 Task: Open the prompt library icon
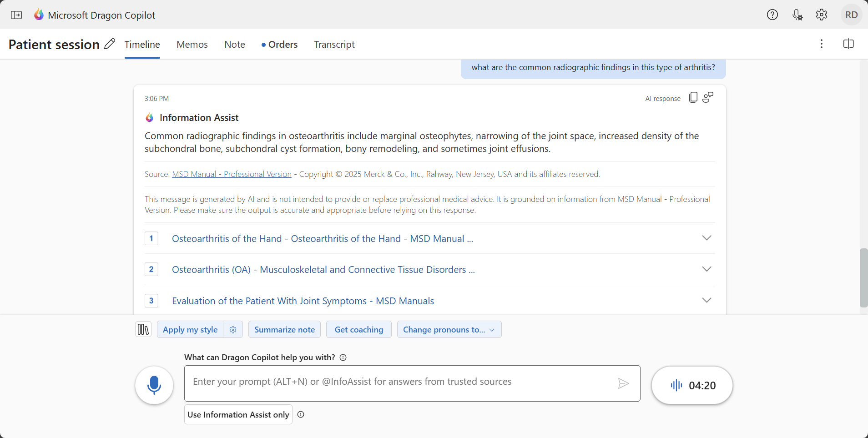tap(143, 329)
